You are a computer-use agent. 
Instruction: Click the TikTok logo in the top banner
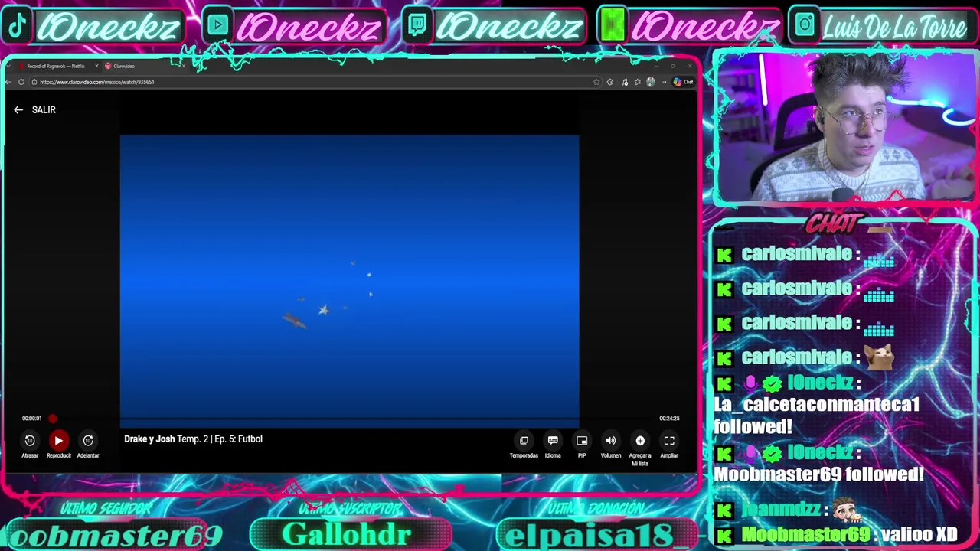[17, 27]
